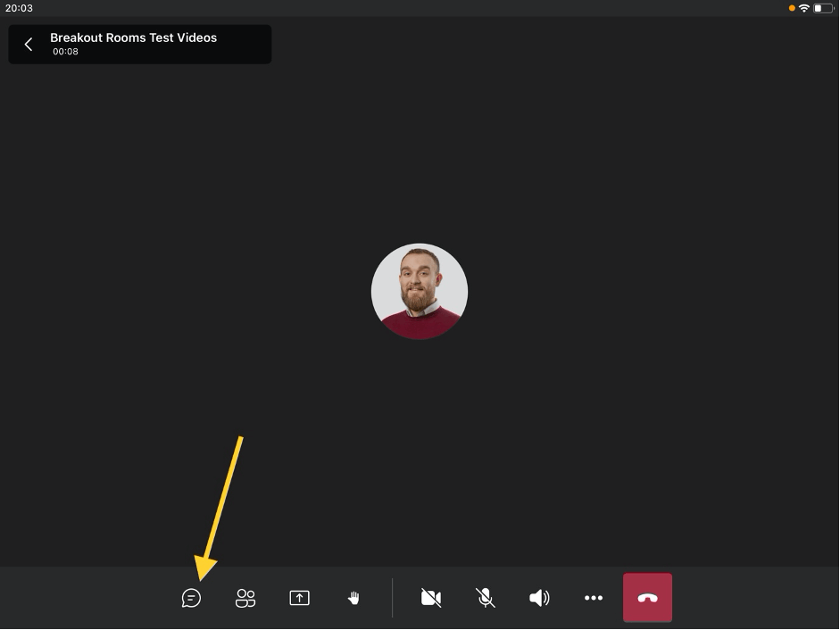Unmute the microphone
840x630 pixels.
tap(486, 598)
